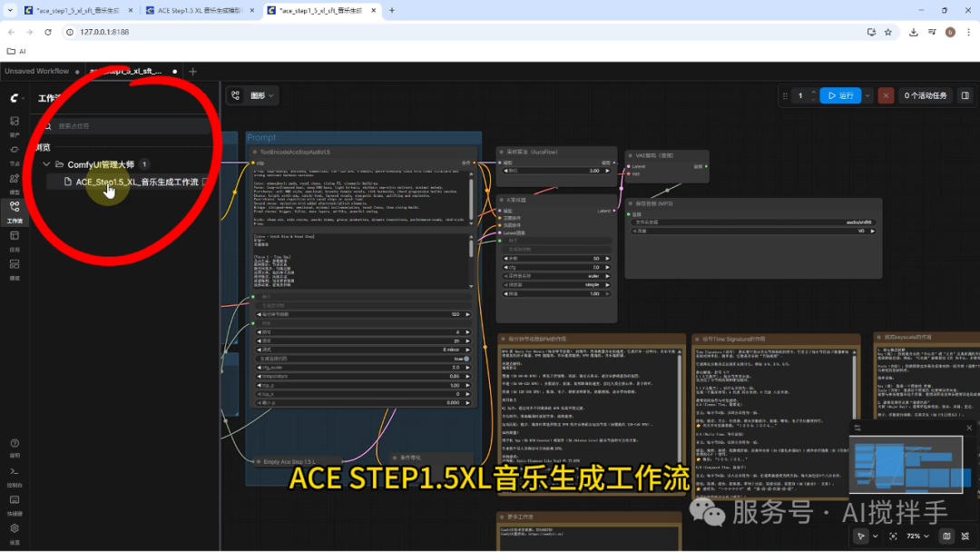
Task: Open Chrome downloads icon
Action: [x=913, y=32]
